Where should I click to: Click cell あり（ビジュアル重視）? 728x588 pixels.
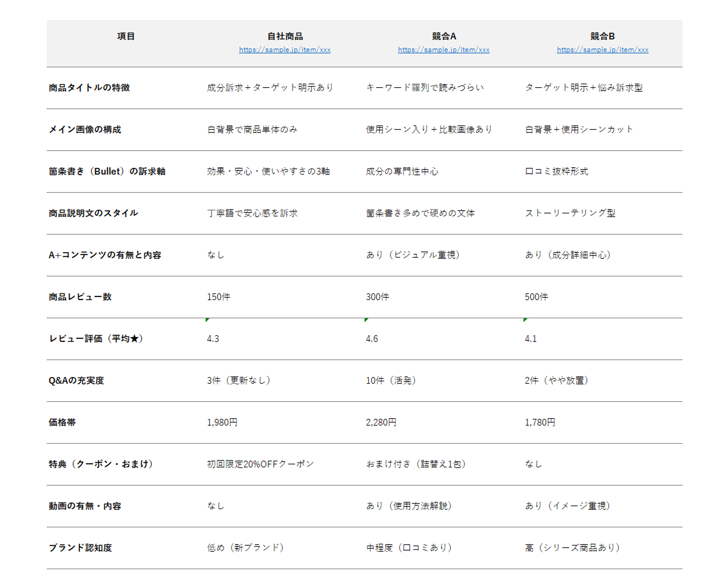tap(414, 255)
